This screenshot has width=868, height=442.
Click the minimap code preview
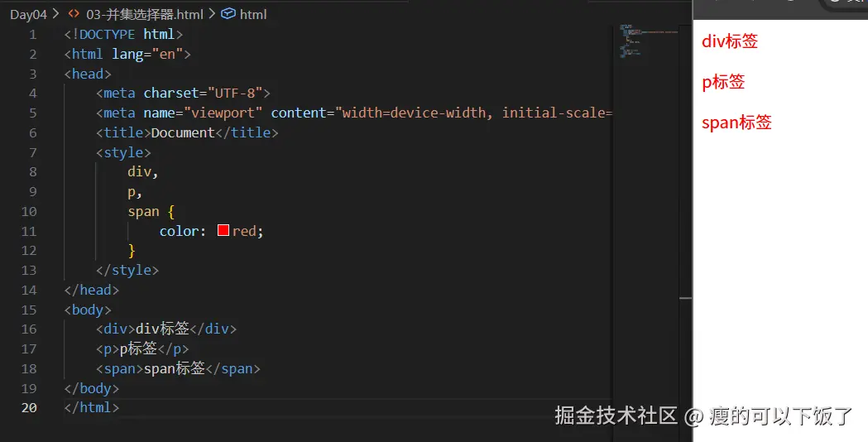coord(633,41)
